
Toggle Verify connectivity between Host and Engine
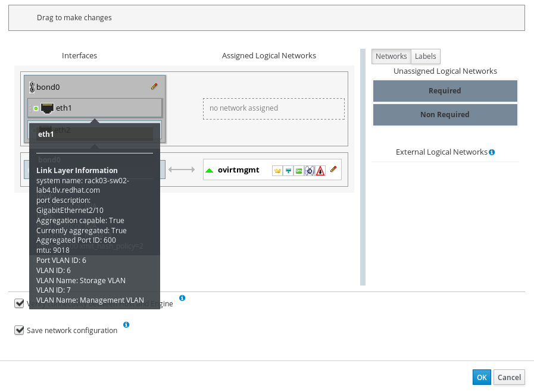coord(20,303)
